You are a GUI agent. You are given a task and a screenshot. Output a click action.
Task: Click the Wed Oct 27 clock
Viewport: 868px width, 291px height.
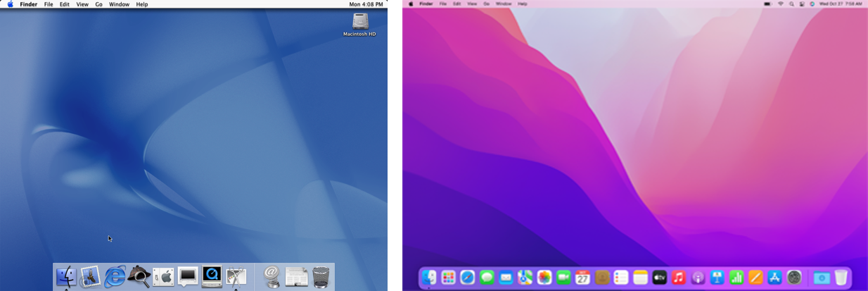click(x=840, y=4)
